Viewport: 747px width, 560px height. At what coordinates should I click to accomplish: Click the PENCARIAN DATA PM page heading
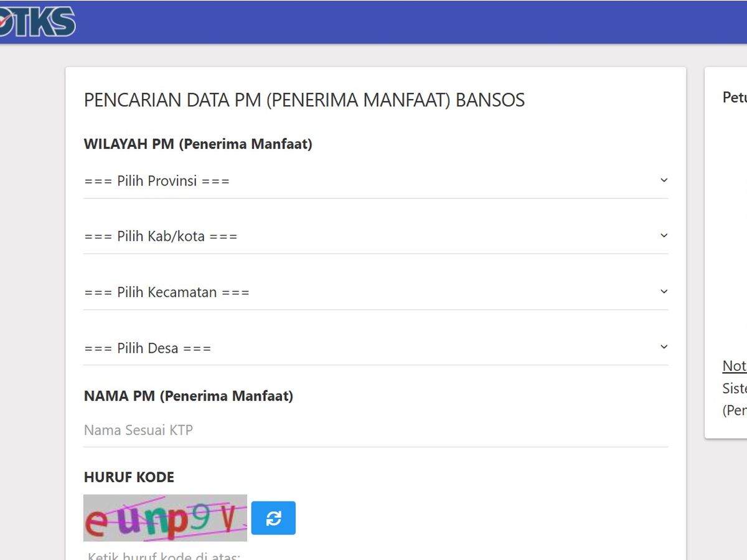[304, 100]
